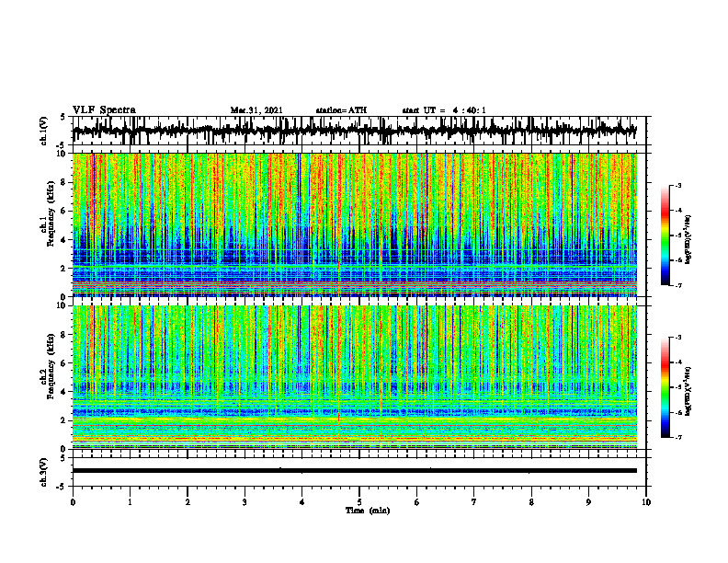Click the upper colorbar 'log(PSD)' unit label

coord(688,240)
